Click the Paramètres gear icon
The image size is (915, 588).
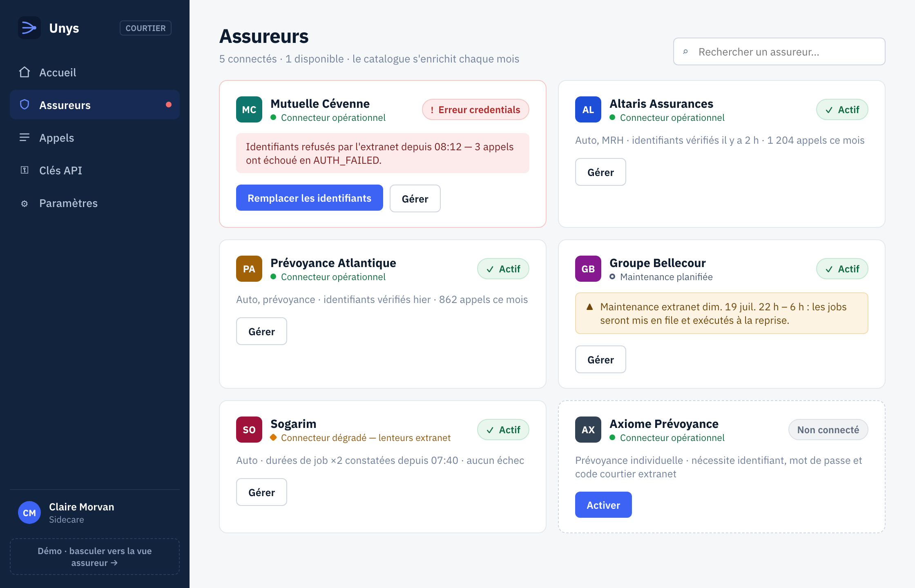click(25, 203)
